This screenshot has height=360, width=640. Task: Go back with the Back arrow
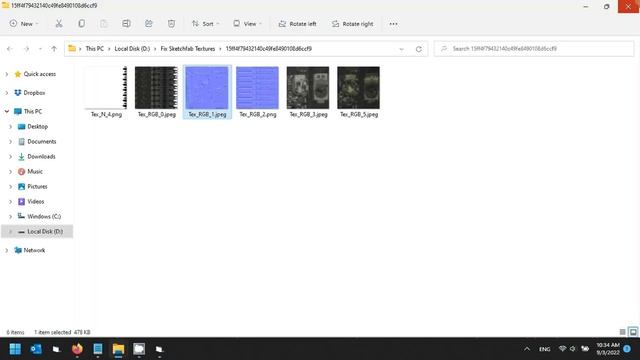point(10,49)
